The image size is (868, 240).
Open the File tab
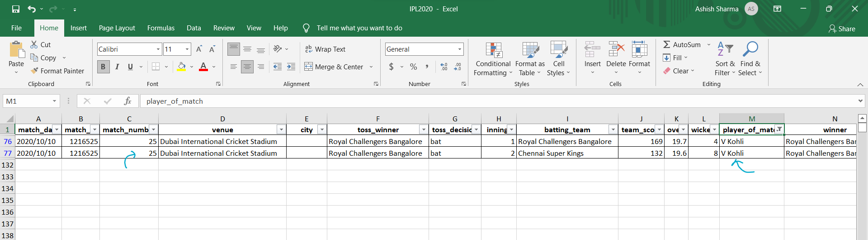16,28
